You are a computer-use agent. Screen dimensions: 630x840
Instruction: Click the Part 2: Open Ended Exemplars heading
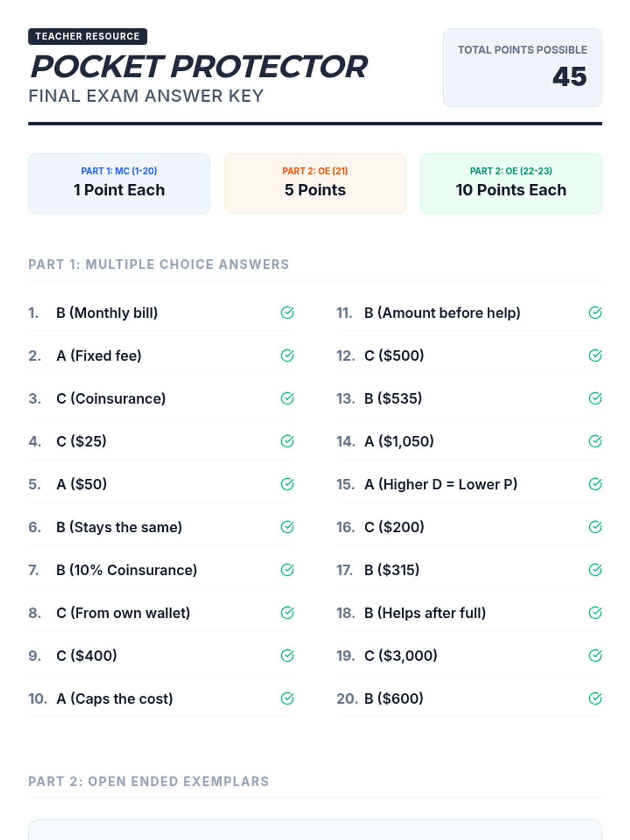(149, 781)
